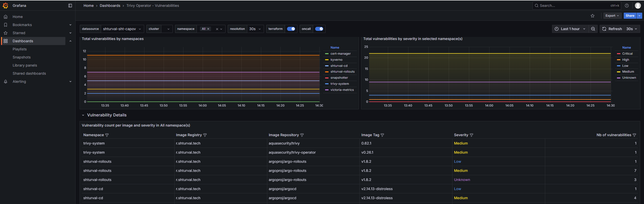Click the blue Share button

[630, 16]
